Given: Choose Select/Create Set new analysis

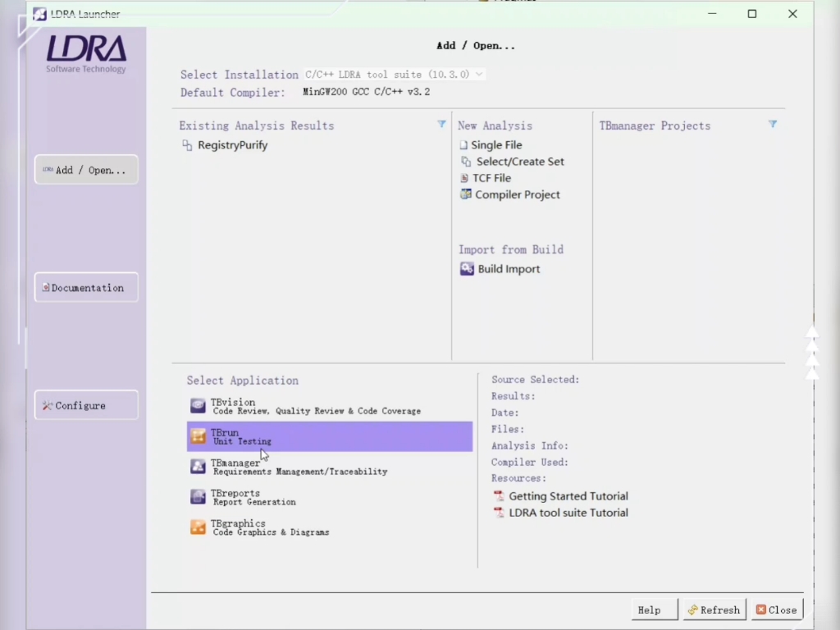Looking at the screenshot, I should (x=520, y=162).
